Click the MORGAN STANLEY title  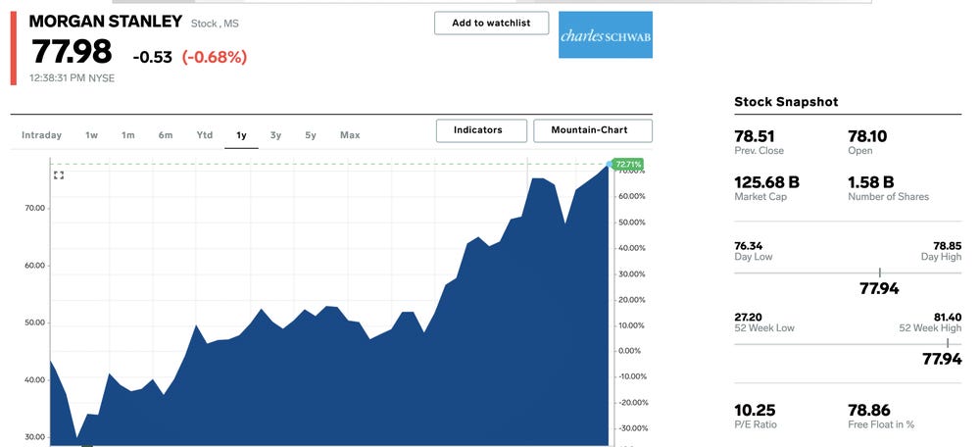(x=105, y=21)
